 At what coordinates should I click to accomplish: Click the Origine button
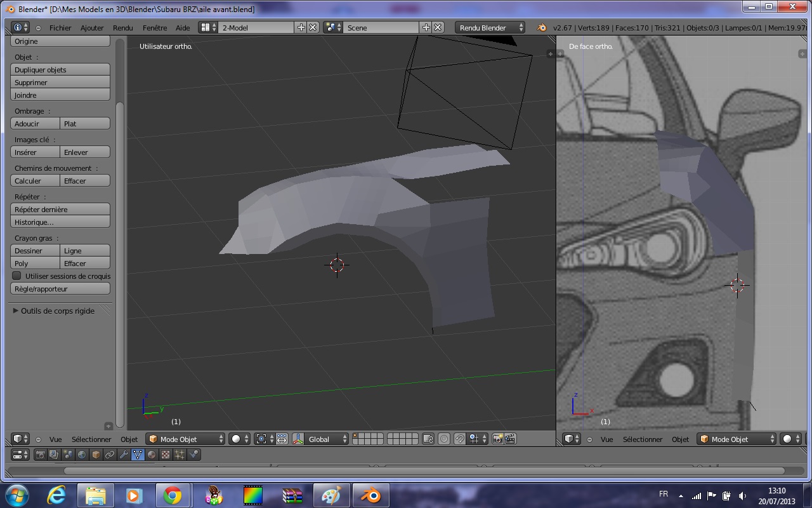60,41
